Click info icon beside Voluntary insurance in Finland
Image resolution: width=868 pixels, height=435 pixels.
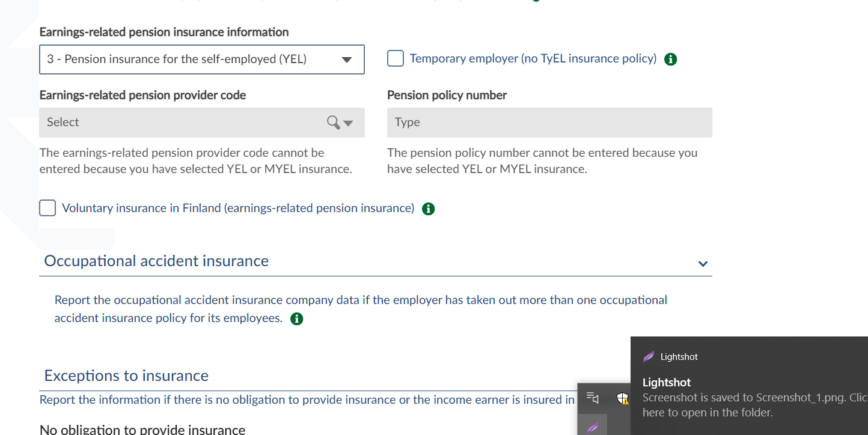coord(428,209)
